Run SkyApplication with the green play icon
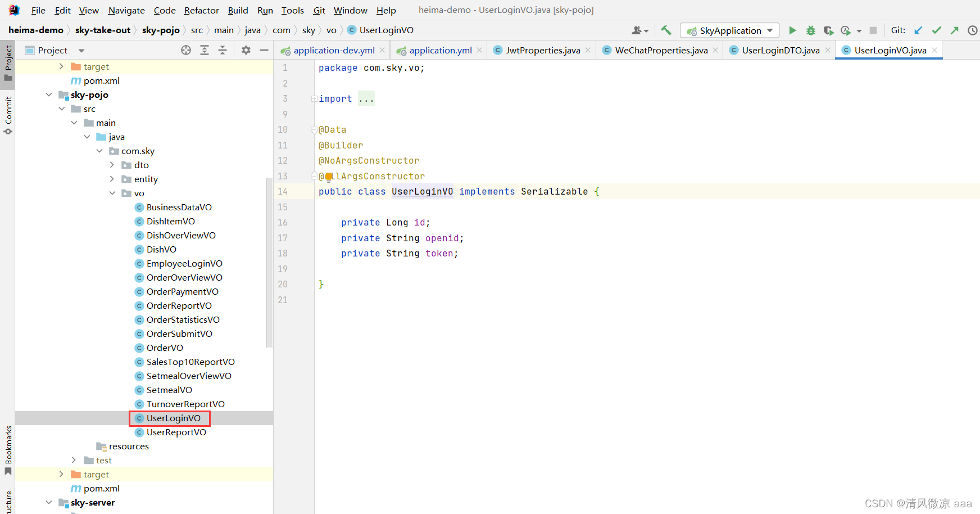This screenshot has height=514, width=980. [792, 30]
